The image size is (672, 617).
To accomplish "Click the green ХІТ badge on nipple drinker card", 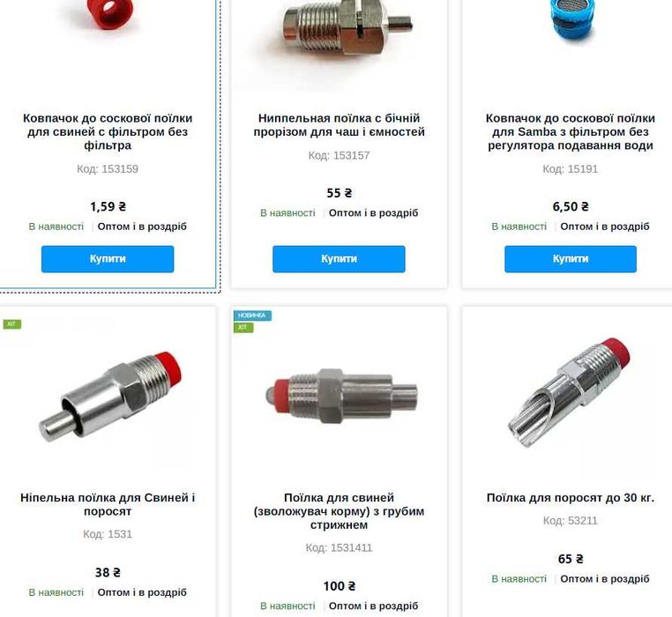I will [11, 324].
